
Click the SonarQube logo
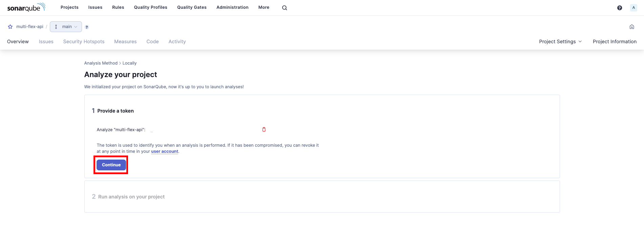pos(26,7)
